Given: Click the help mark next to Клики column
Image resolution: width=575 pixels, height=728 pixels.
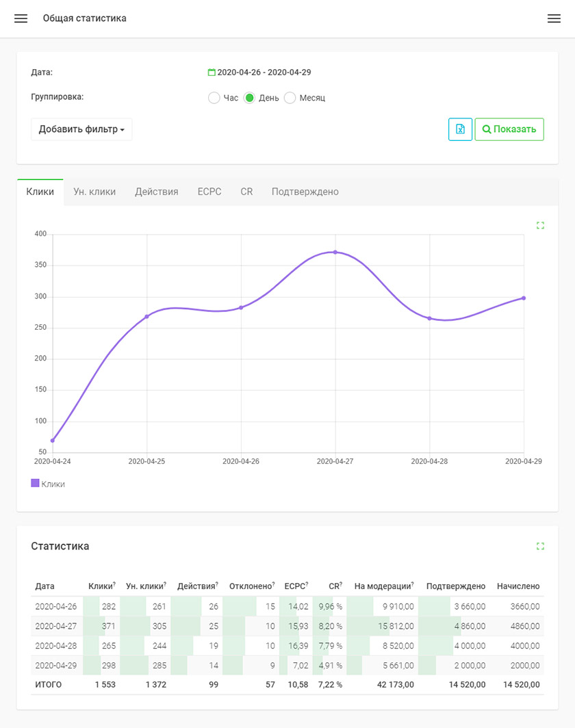Looking at the screenshot, I should (114, 584).
